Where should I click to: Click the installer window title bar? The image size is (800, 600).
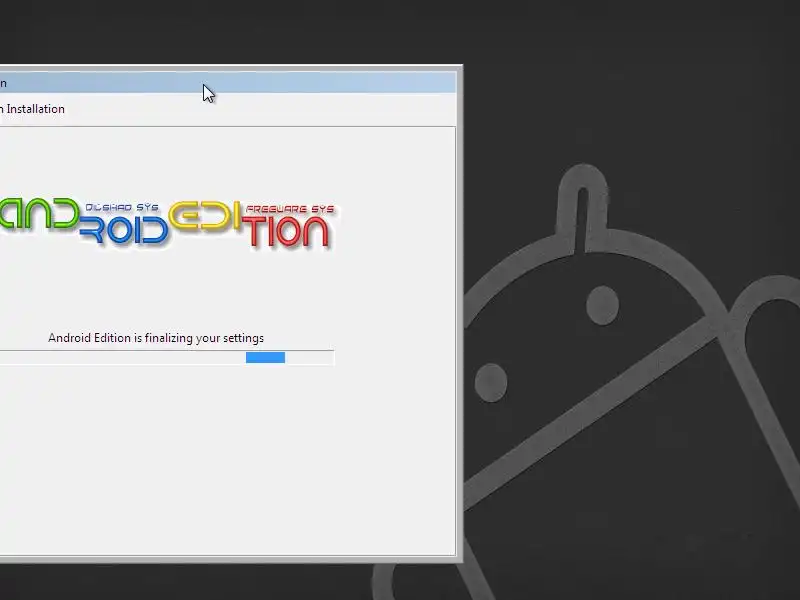click(228, 83)
